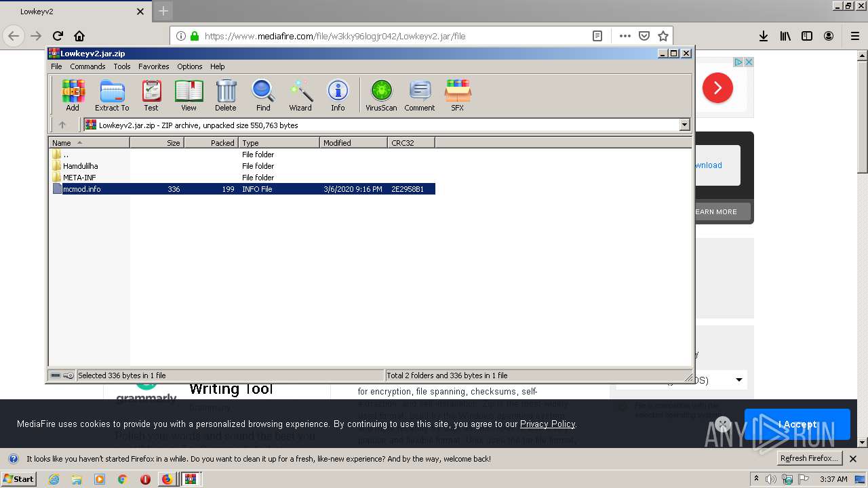
Task: Go to Firefox home page
Action: [x=79, y=36]
